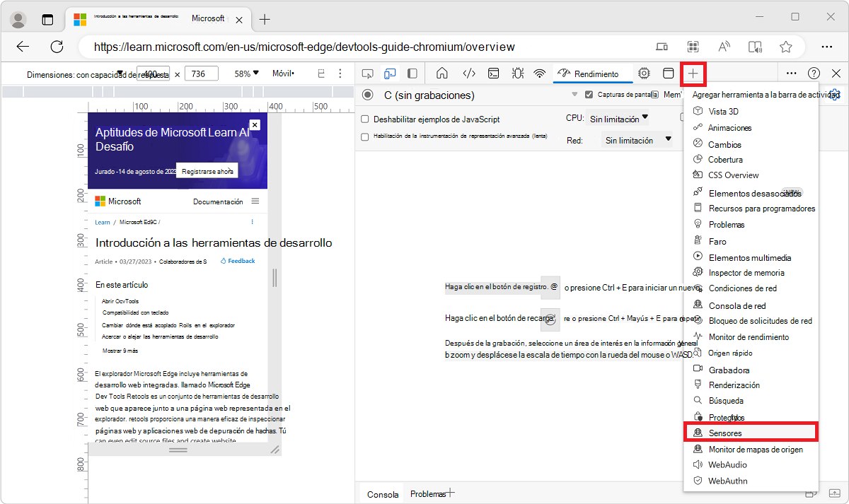Open device toolbar more options kebab
The image size is (849, 504).
(x=340, y=74)
